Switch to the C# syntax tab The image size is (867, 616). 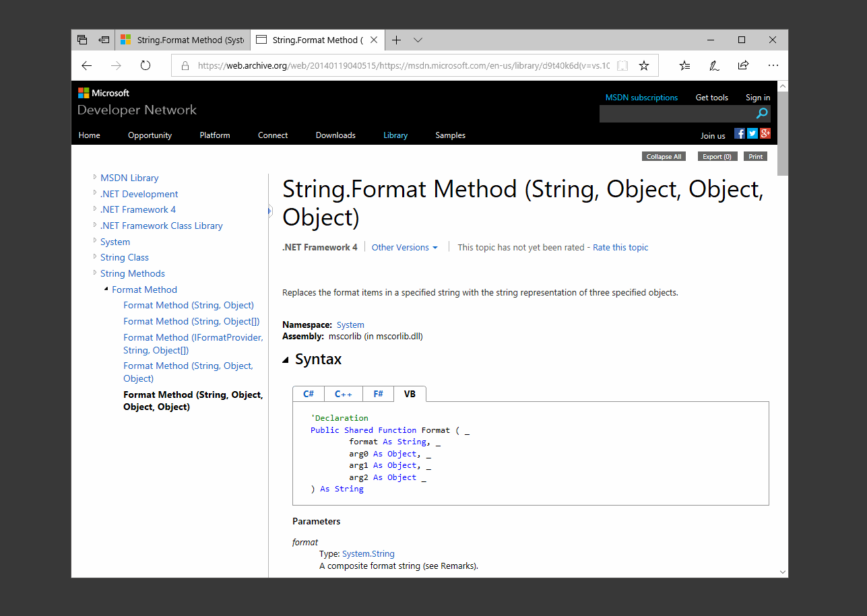coord(308,394)
